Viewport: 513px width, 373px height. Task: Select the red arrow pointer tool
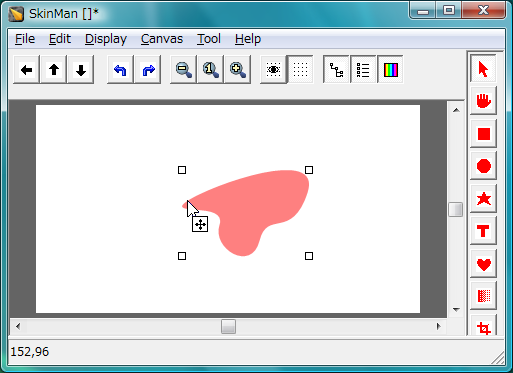tap(483, 69)
